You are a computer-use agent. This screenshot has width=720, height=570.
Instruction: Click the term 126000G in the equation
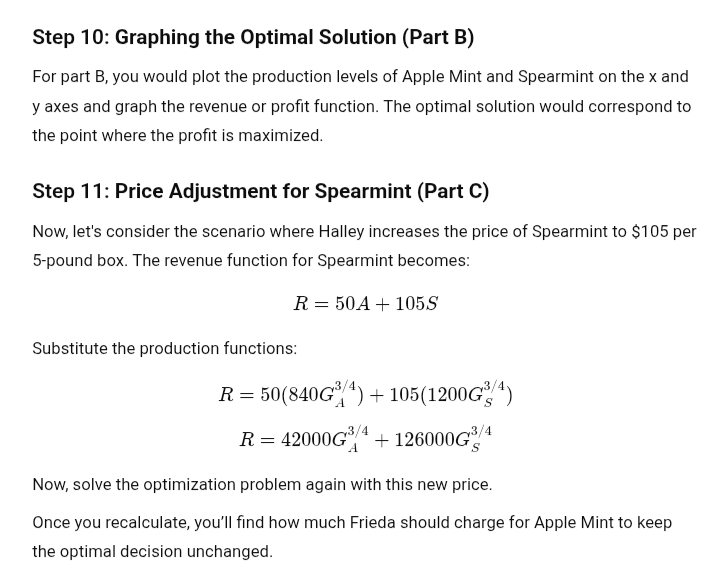coord(443,439)
